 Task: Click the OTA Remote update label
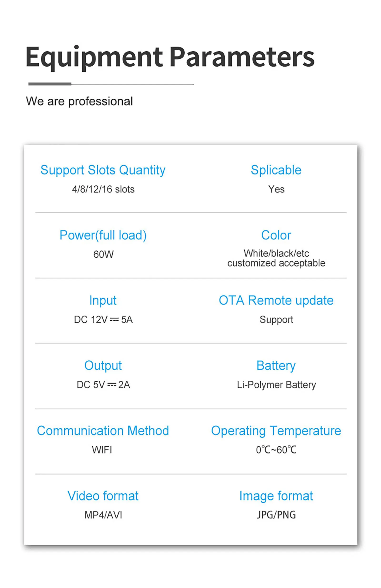click(276, 301)
